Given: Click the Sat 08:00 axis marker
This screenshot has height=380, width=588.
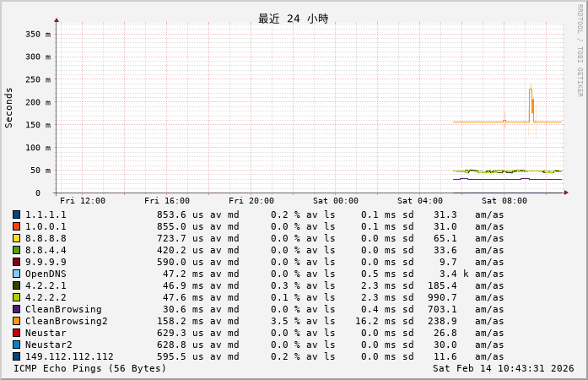Looking at the screenshot, I should (504, 201).
